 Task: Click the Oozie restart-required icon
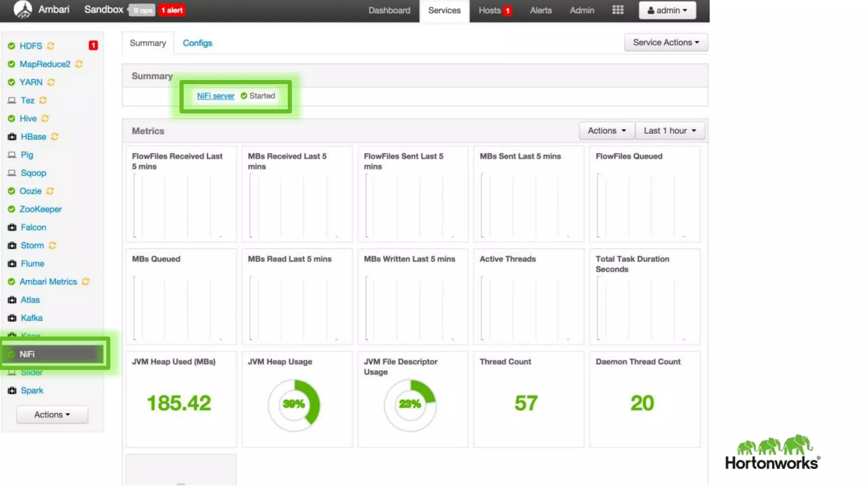pyautogui.click(x=50, y=191)
